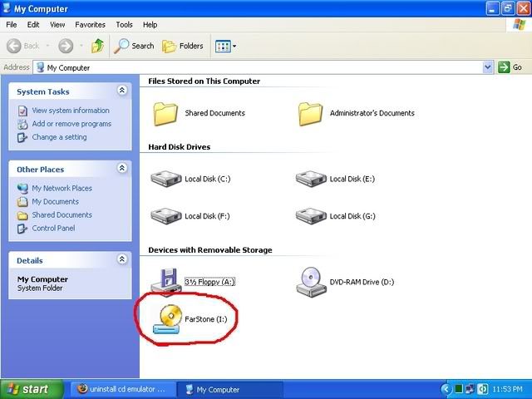Screen dimensions: 532x399
Task: Click Administrator's Documents label text
Action: coord(372,113)
